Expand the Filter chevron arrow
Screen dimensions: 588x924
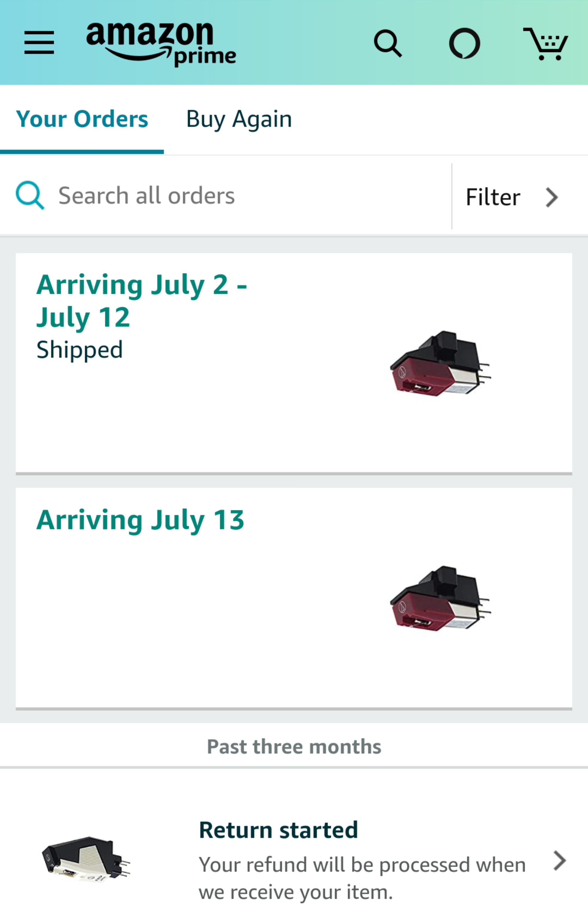click(552, 197)
